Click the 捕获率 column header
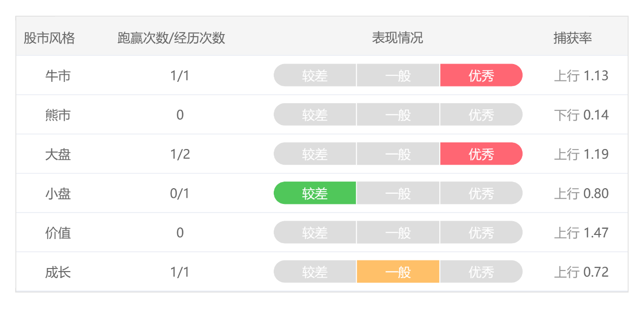The image size is (644, 327). pyautogui.click(x=572, y=38)
